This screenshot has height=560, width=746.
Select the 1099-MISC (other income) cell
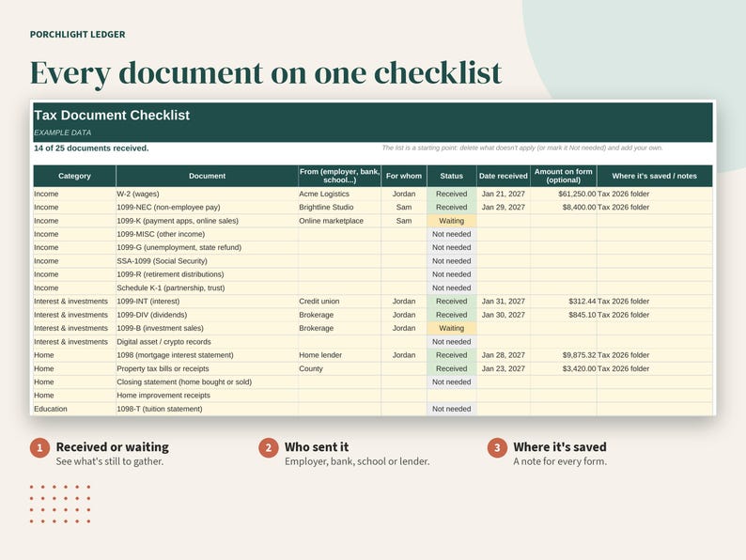[207, 234]
